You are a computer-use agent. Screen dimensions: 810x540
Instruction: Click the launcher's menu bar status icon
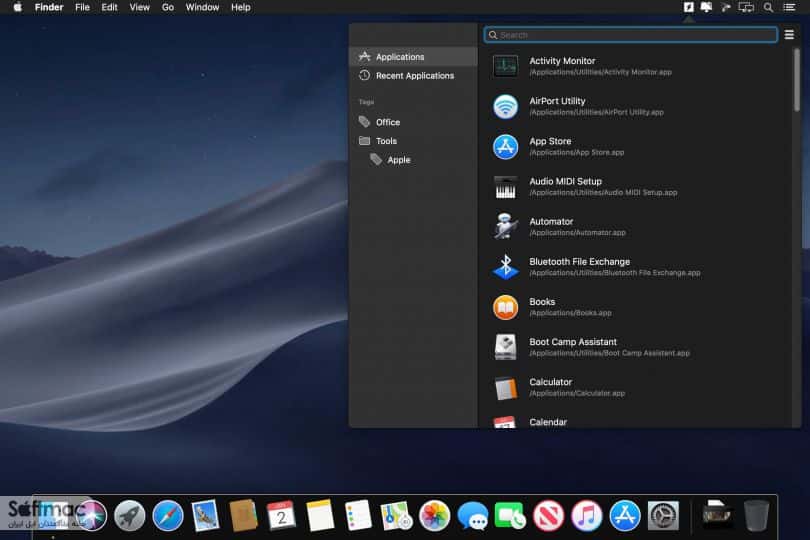tap(689, 7)
